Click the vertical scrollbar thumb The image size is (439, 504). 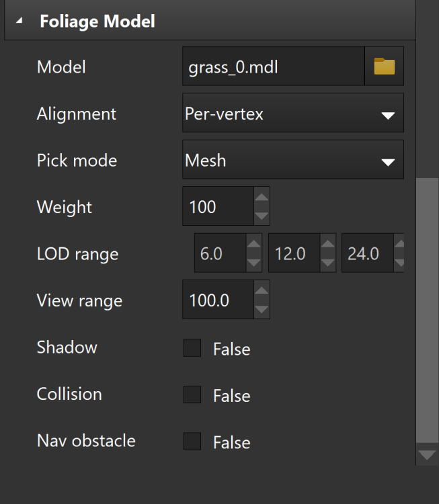click(x=427, y=309)
